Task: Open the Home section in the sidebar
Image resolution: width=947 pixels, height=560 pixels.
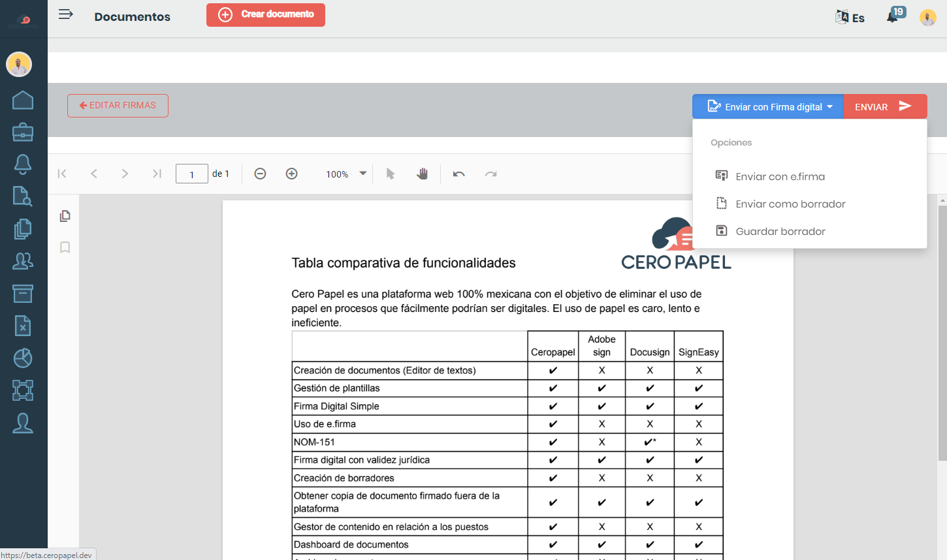Action: click(22, 99)
